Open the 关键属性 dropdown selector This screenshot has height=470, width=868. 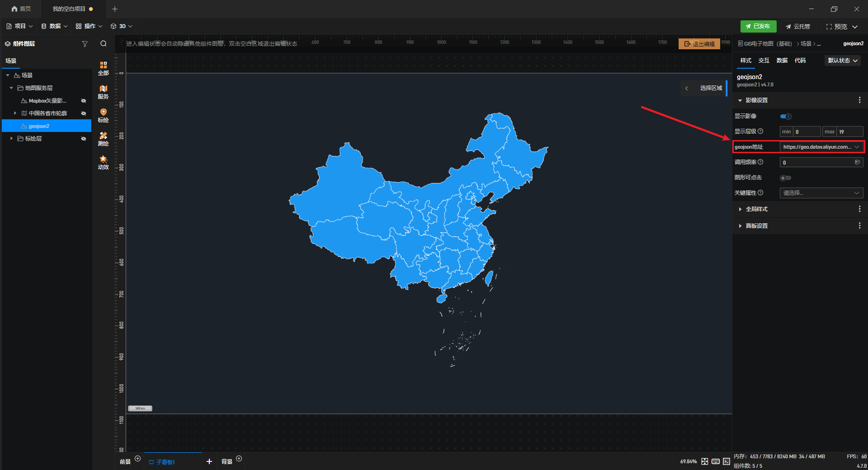pos(821,193)
